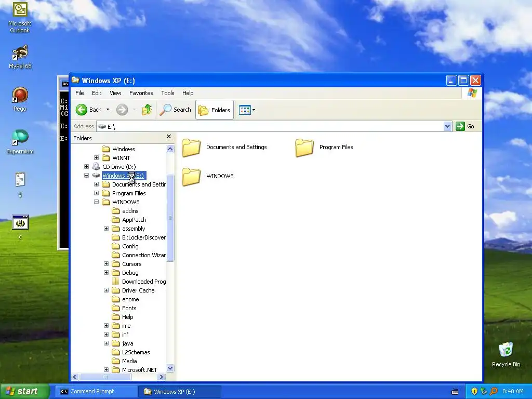The height and width of the screenshot is (399, 532).
Task: Expand Program Files tree node
Action: (96, 193)
